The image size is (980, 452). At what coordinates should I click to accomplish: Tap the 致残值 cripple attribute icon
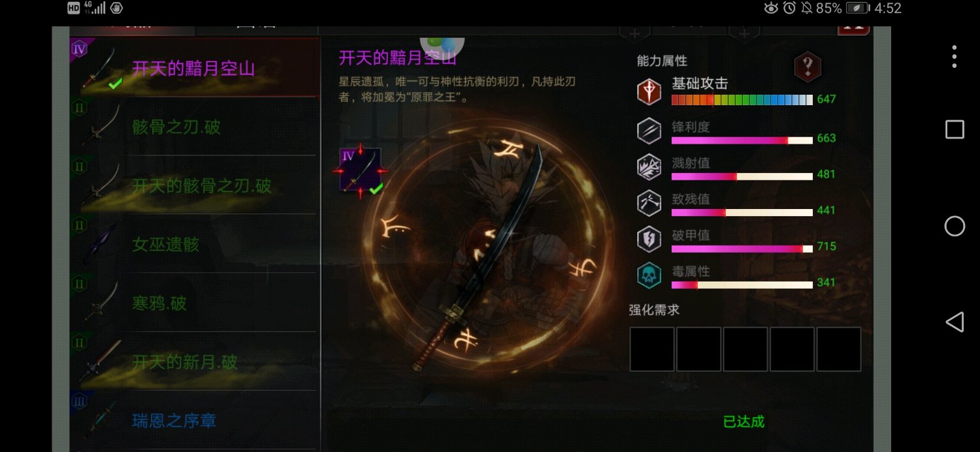(649, 203)
